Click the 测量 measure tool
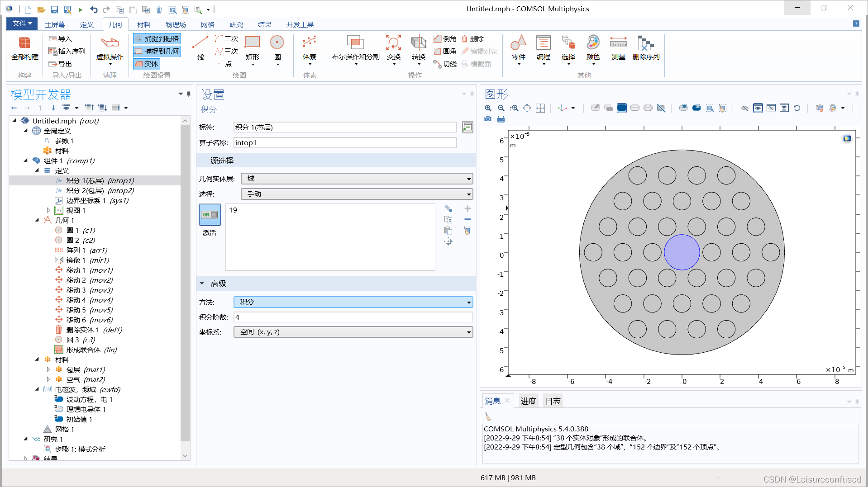The image size is (868, 487). pos(618,49)
